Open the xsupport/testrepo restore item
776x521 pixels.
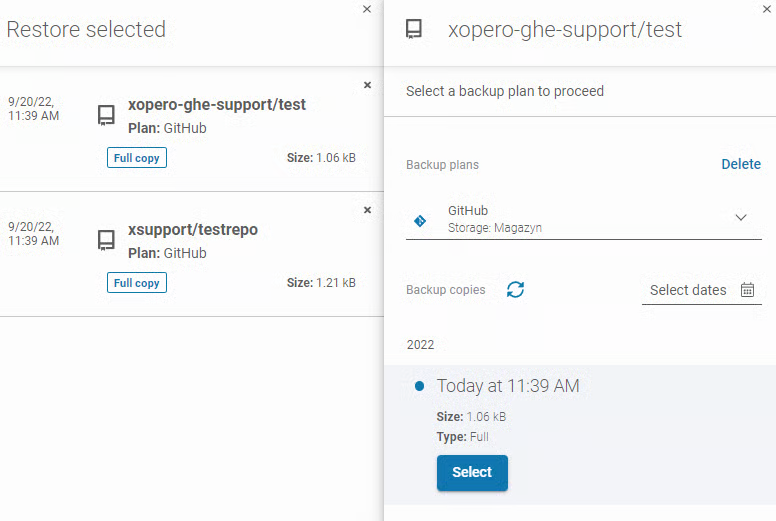[x=193, y=230]
